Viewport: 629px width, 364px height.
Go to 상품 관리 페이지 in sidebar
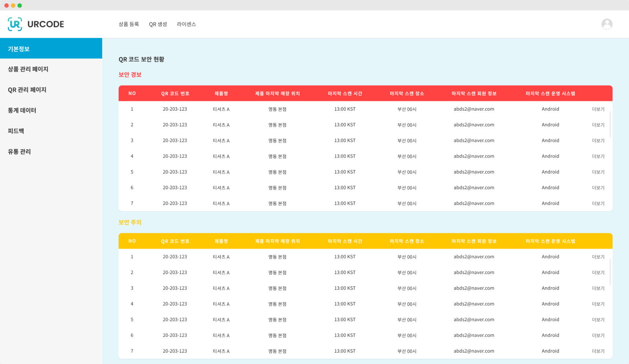coord(28,69)
